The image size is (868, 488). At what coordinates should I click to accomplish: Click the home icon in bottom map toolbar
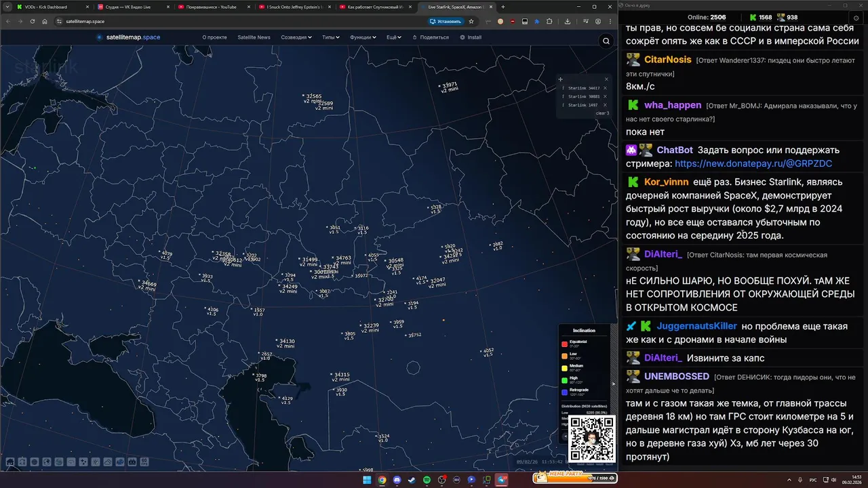tap(10, 462)
